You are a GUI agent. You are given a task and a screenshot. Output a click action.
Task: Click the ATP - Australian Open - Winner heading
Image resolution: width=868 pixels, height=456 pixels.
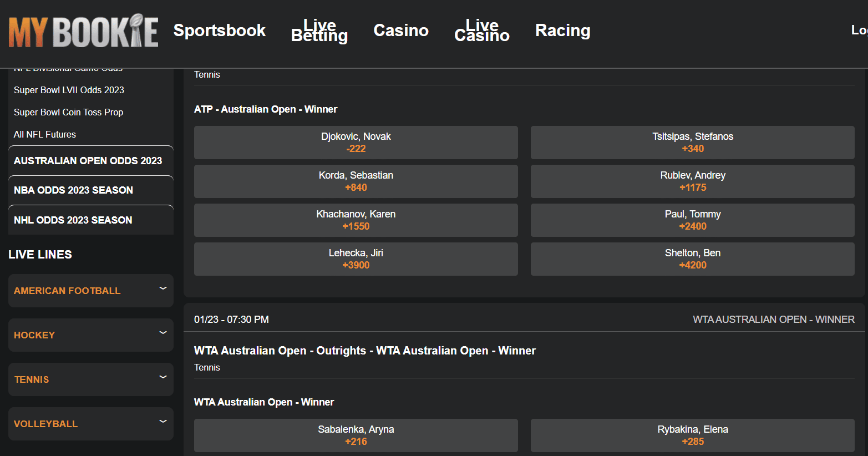click(266, 109)
